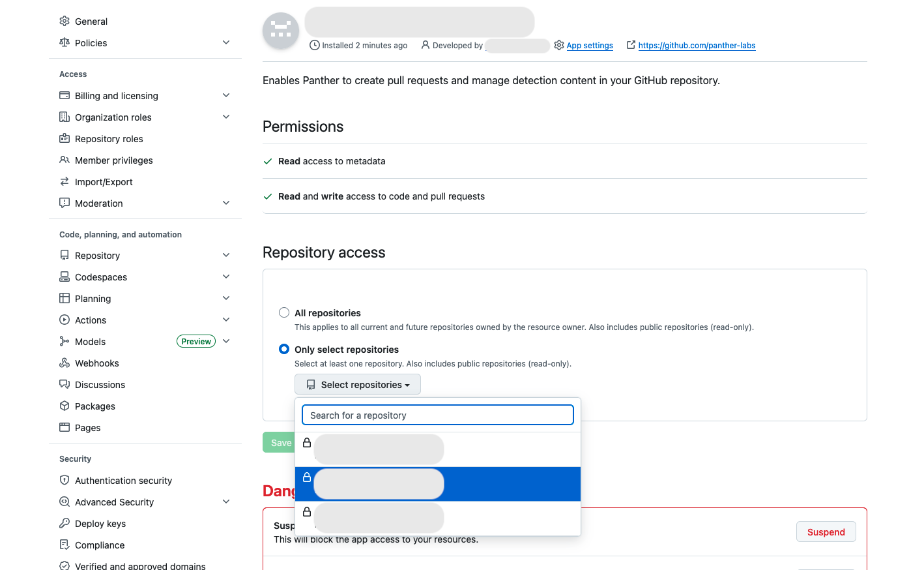Choose the highlighted blue repository in list
The image size is (924, 570).
point(438,484)
